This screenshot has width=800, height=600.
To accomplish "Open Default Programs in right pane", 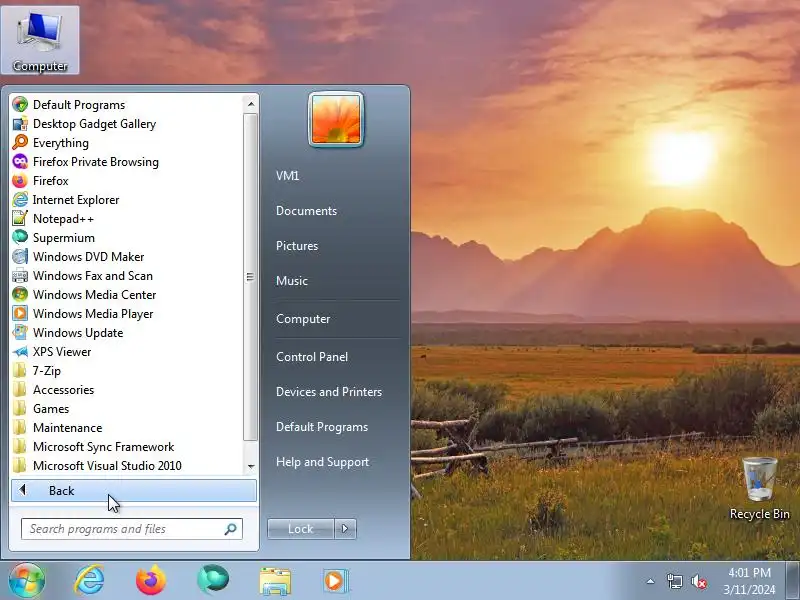I will click(321, 427).
